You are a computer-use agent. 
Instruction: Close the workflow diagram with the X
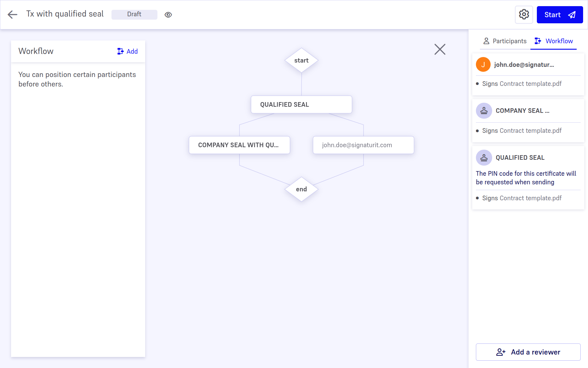[440, 49]
